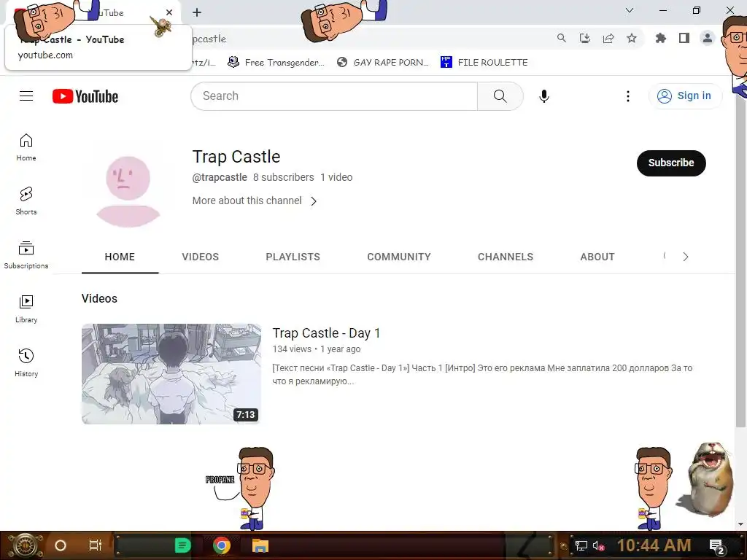747x560 pixels.
Task: Click the Trap Castle video thumbnail
Action: [x=171, y=374]
